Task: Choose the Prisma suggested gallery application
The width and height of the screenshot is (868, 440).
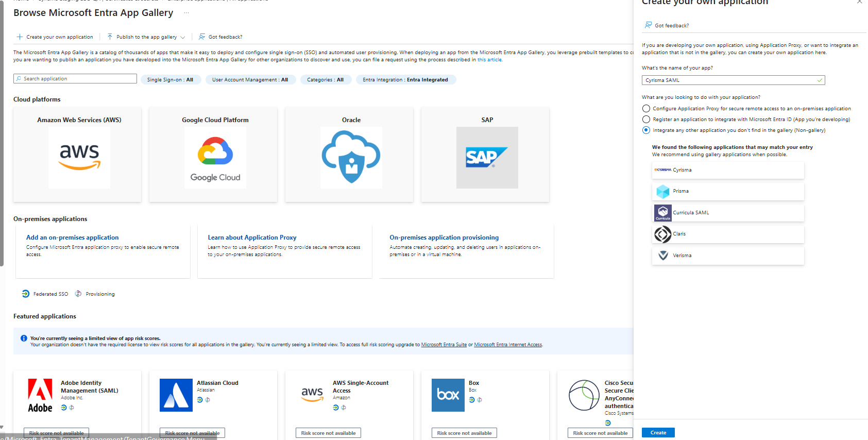Action: pyautogui.click(x=728, y=191)
